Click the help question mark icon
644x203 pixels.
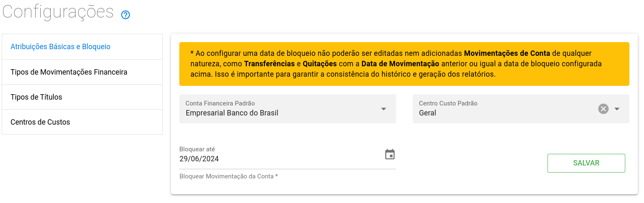pyautogui.click(x=126, y=15)
